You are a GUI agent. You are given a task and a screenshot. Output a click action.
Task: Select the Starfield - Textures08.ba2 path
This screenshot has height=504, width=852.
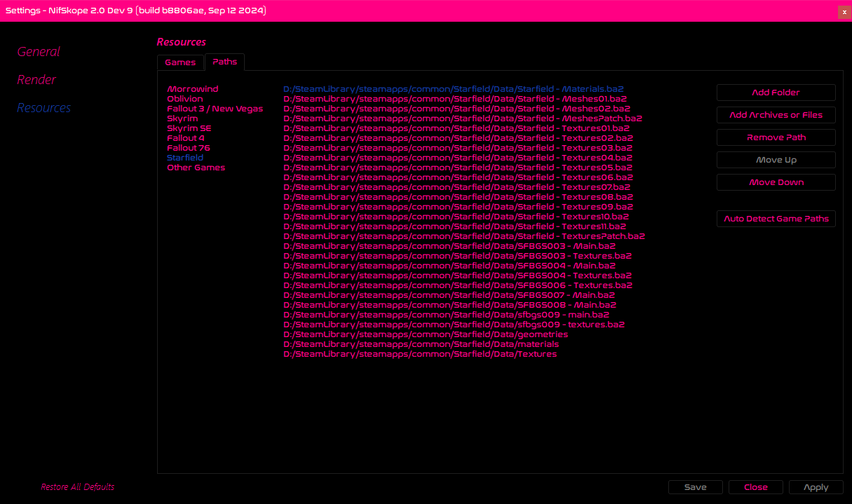tap(458, 197)
